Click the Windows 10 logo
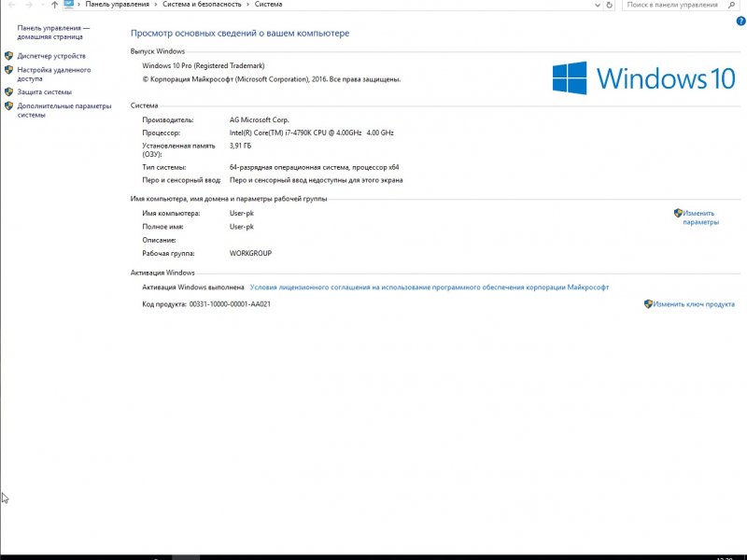 643,78
